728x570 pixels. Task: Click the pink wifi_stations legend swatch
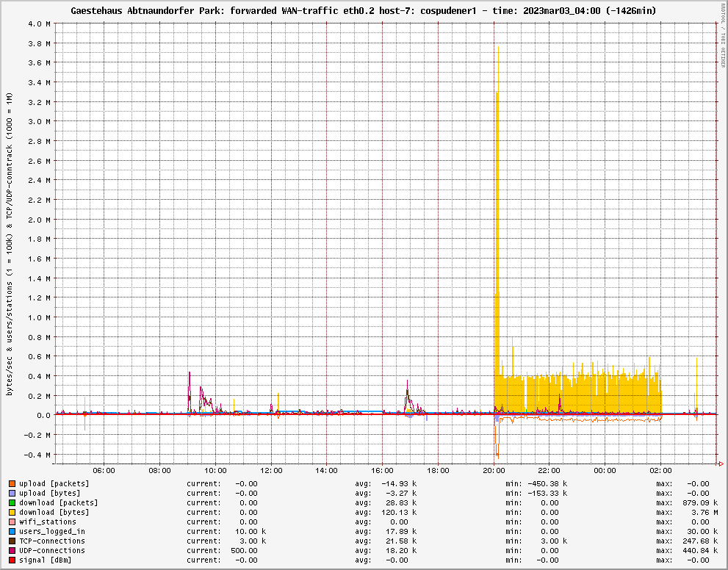[x=12, y=522]
